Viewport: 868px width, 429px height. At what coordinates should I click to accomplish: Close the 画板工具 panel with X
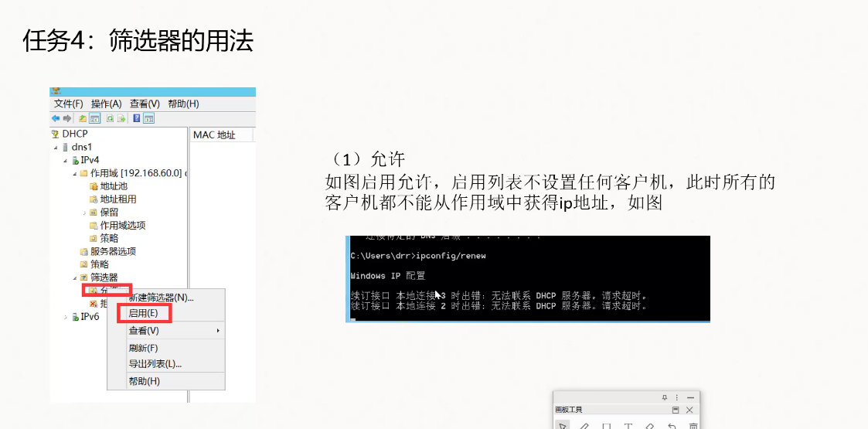[689, 410]
